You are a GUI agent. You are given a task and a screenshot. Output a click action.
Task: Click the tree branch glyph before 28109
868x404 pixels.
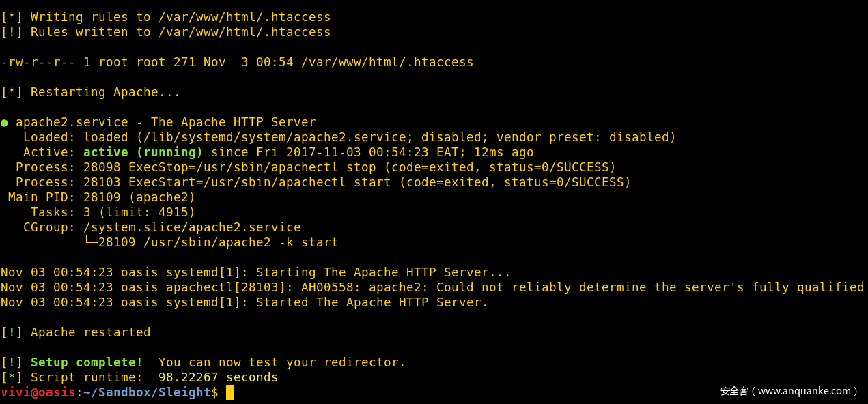91,242
